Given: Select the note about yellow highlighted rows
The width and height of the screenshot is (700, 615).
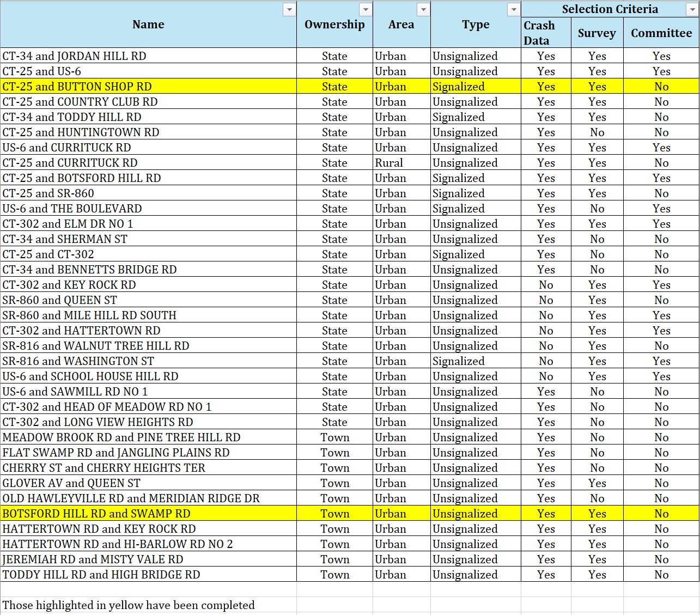Looking at the screenshot, I should coord(129,605).
